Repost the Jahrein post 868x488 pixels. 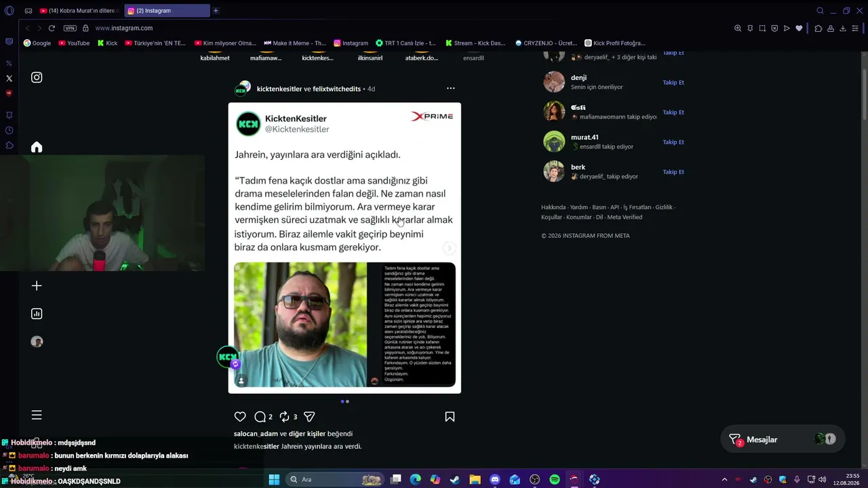[285, 417]
